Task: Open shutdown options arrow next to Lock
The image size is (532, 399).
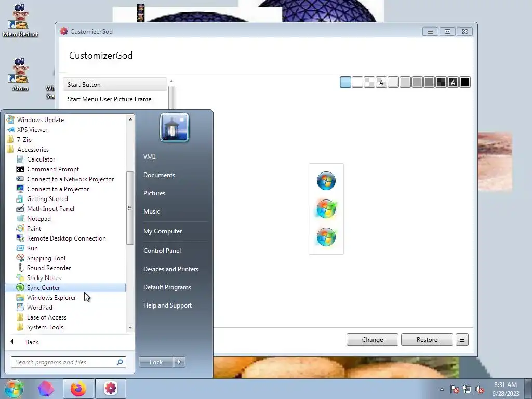Action: coord(179,362)
